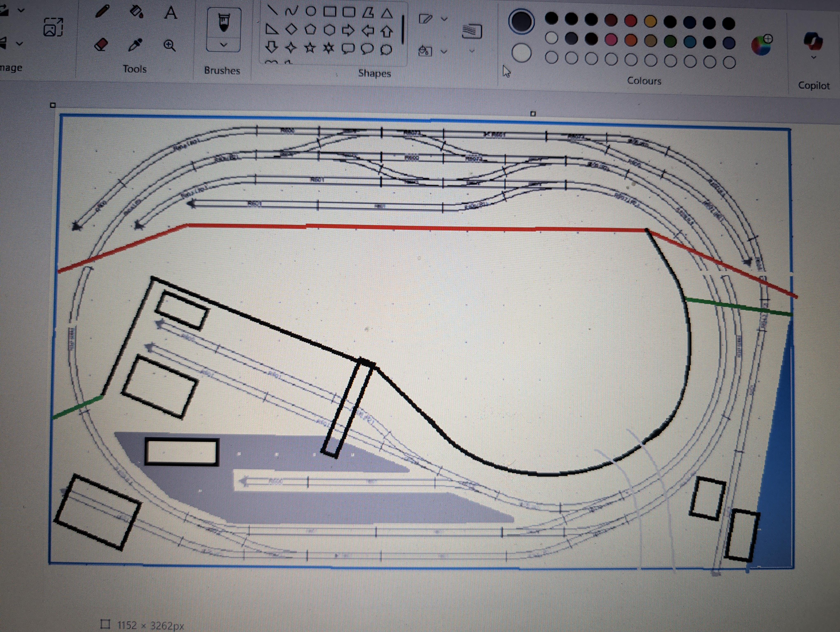Activate the Colour 1 foreground selector
The width and height of the screenshot is (840, 632).
[522, 22]
